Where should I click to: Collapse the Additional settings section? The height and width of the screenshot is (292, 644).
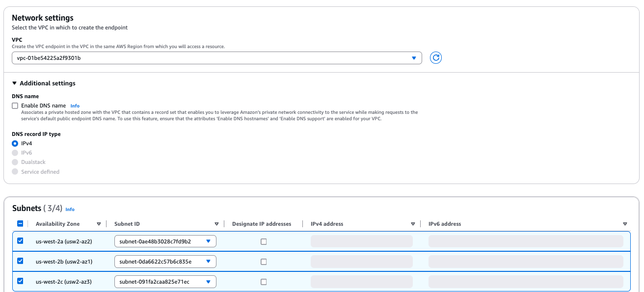[15, 83]
